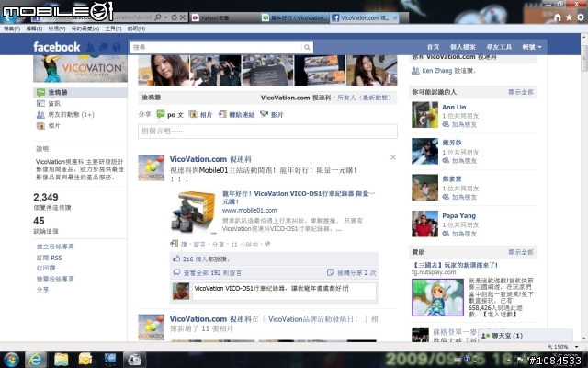Open the 編輯(E) browser menu
588x368 pixels.
click(34, 29)
